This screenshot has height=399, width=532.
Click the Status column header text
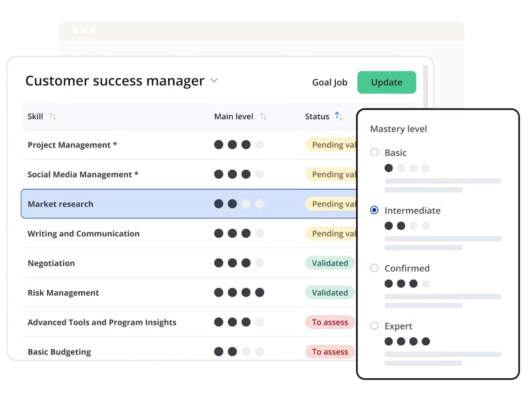(x=317, y=116)
